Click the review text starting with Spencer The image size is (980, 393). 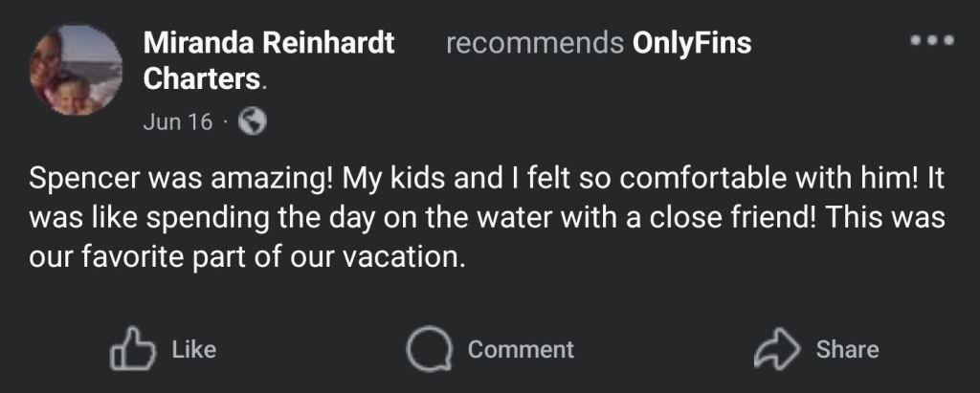click(486, 179)
